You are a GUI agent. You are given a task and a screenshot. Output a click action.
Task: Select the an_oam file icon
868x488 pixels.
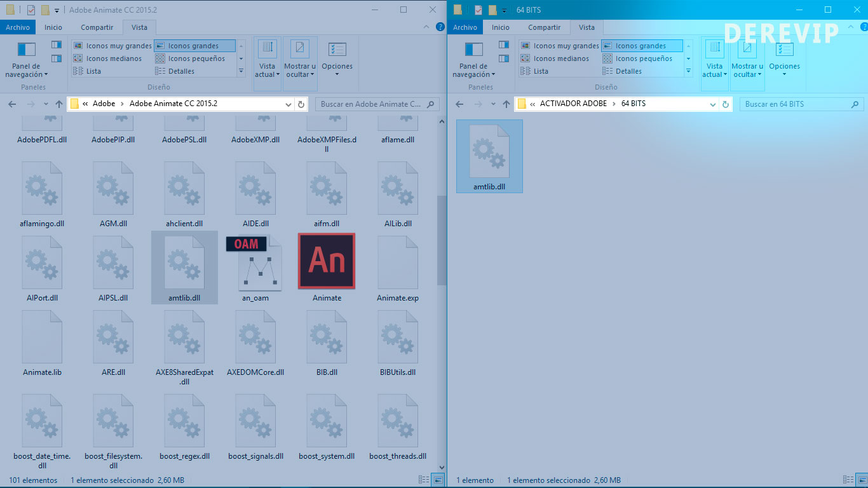255,262
